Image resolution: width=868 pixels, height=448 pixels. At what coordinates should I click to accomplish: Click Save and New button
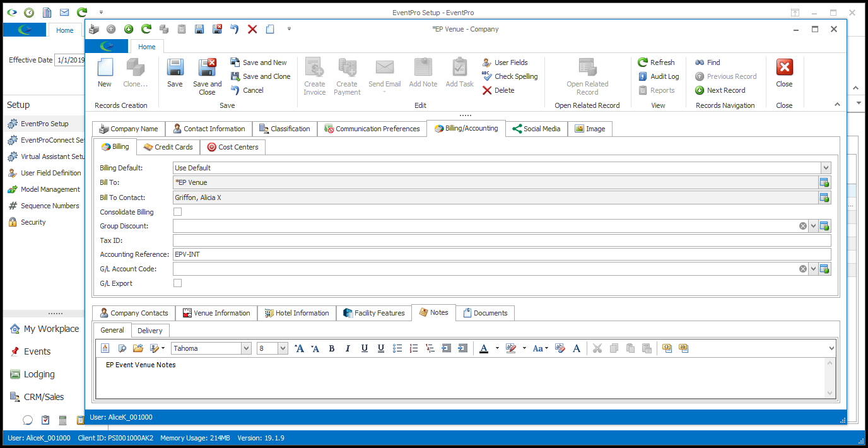[x=259, y=62]
